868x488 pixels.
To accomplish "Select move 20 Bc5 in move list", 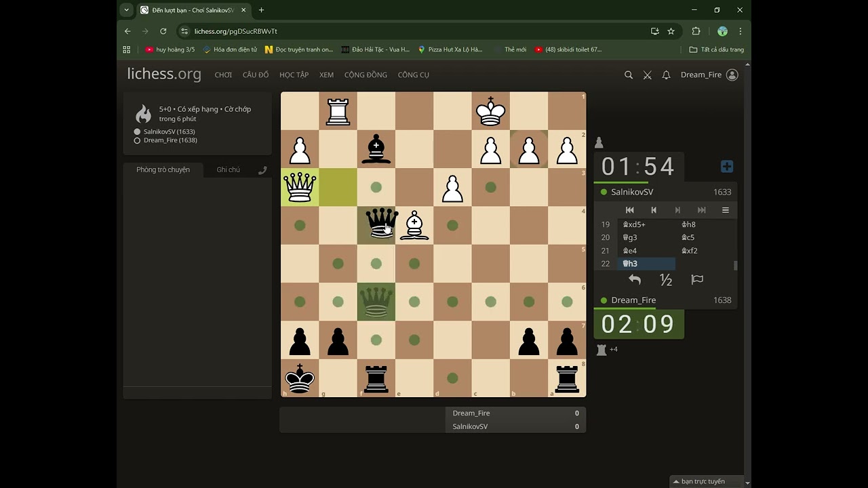I will point(705,238).
